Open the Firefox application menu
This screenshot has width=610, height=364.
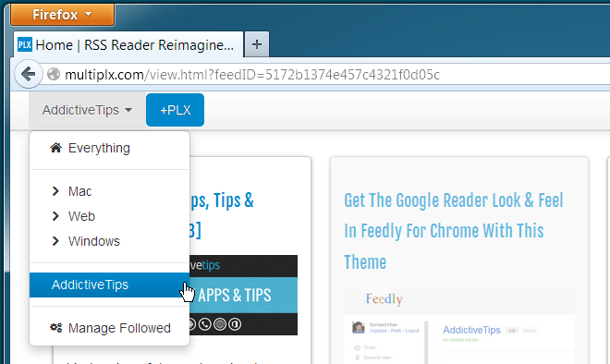pos(62,15)
